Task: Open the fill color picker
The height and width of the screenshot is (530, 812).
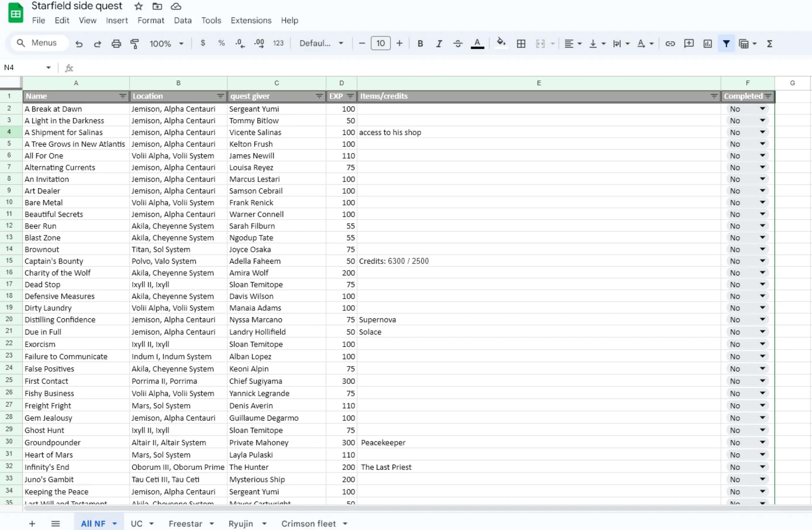Action: coord(501,43)
